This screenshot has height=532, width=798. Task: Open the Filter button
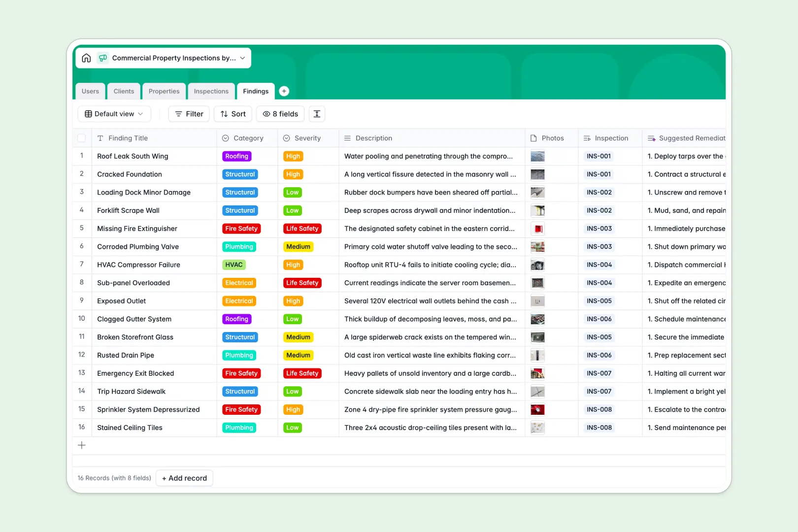[x=189, y=114]
